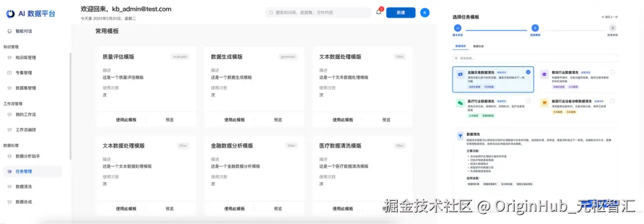Select the 医疗行业数据清洗 radio button

point(528,101)
